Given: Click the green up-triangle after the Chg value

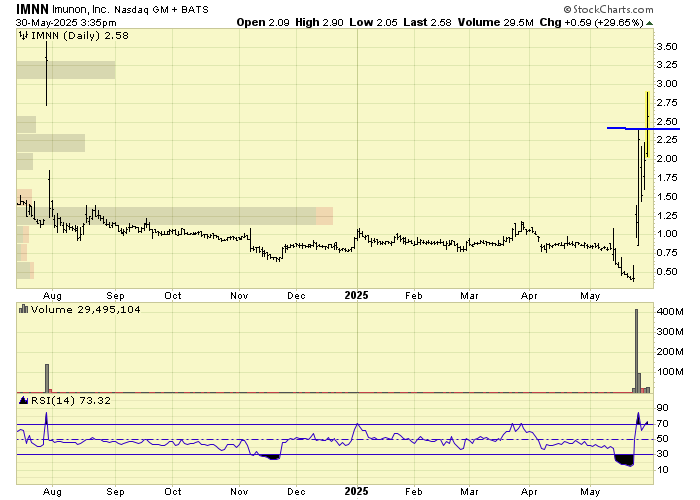Looking at the screenshot, I should [x=650, y=22].
